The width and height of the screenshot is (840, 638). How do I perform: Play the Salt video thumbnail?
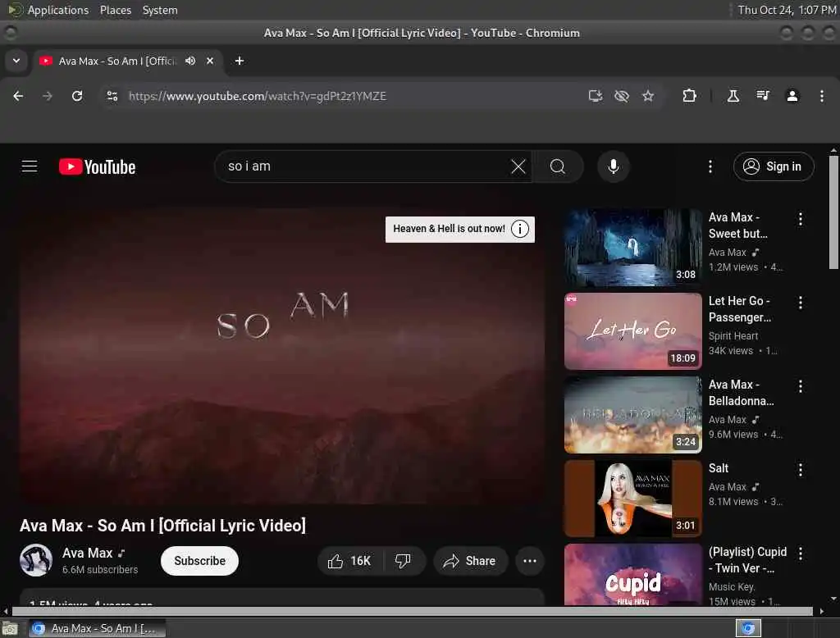pos(632,499)
